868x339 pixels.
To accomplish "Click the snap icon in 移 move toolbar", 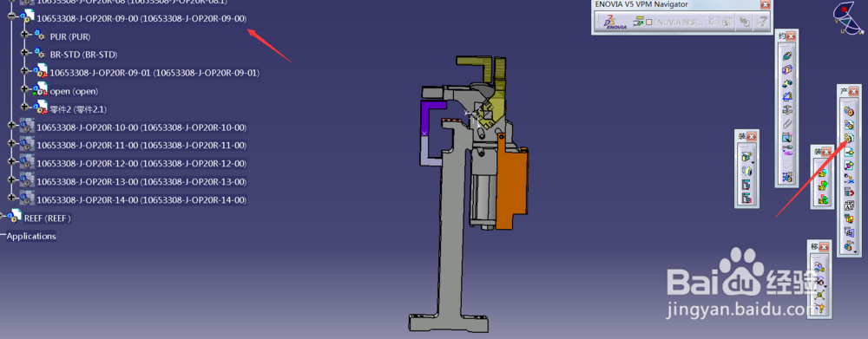I will tap(820, 281).
